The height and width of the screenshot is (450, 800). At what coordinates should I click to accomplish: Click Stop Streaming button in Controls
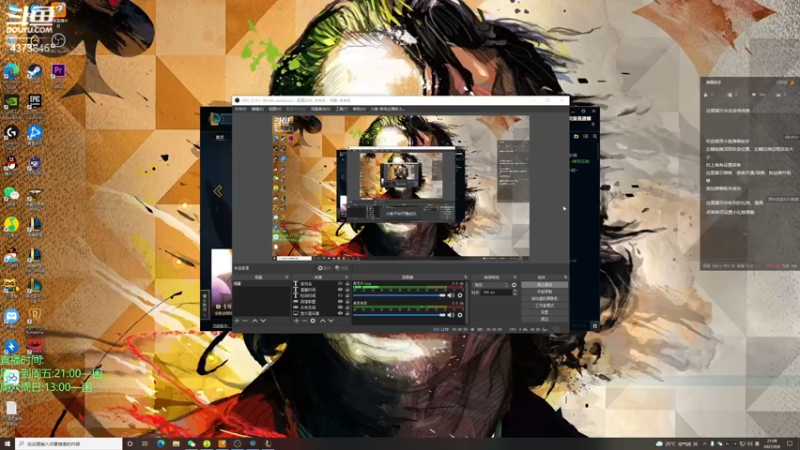[544, 285]
